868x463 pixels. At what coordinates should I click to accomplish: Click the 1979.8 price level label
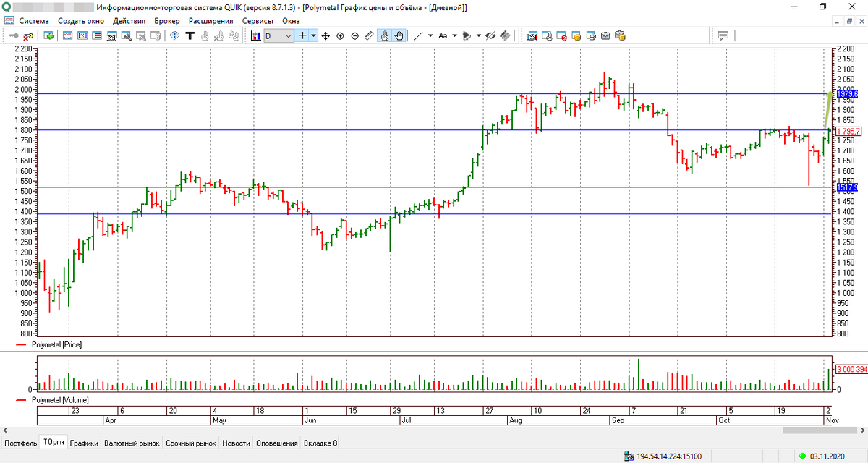coord(846,94)
